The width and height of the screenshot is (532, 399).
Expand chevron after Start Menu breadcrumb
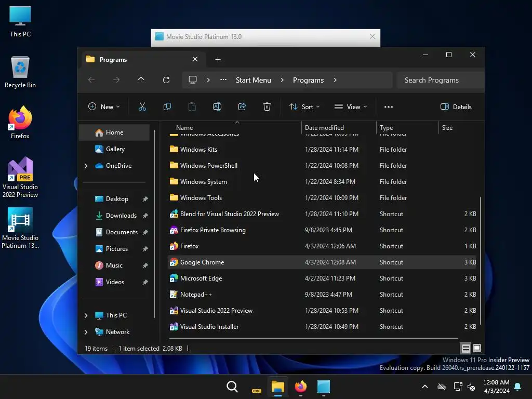click(x=282, y=80)
